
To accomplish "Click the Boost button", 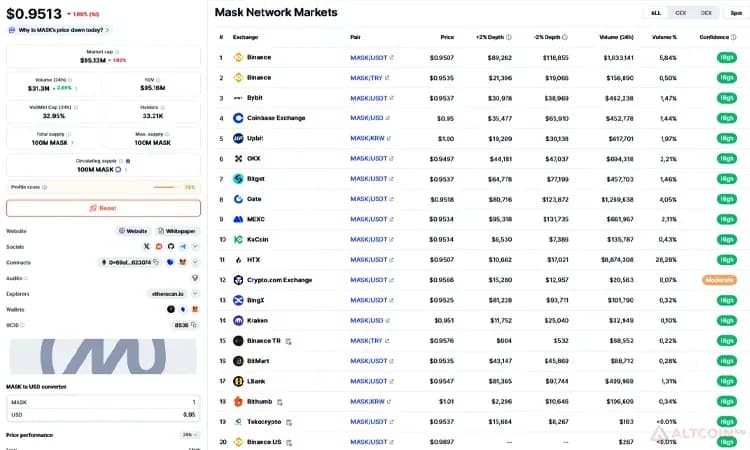I will click(x=103, y=208).
